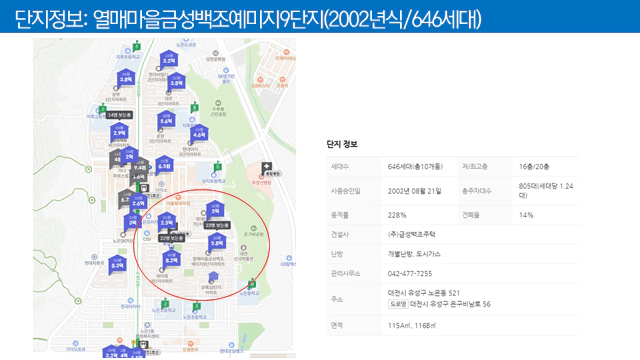Click the 2.6억 blue marker
The width and height of the screenshot is (640, 360).
pos(138,202)
